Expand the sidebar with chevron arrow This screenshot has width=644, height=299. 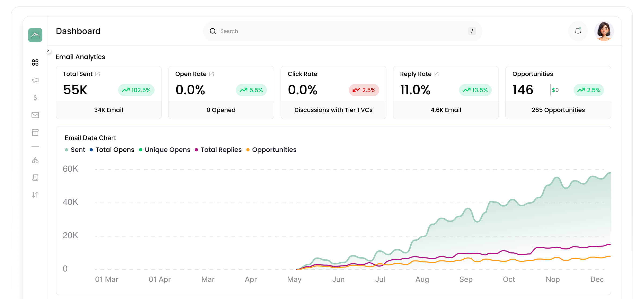pos(48,51)
